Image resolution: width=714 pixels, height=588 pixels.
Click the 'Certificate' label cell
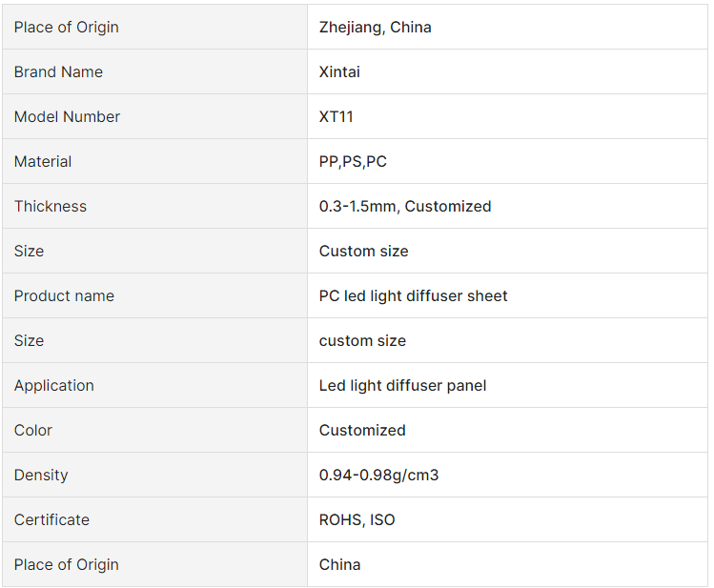[51, 520]
